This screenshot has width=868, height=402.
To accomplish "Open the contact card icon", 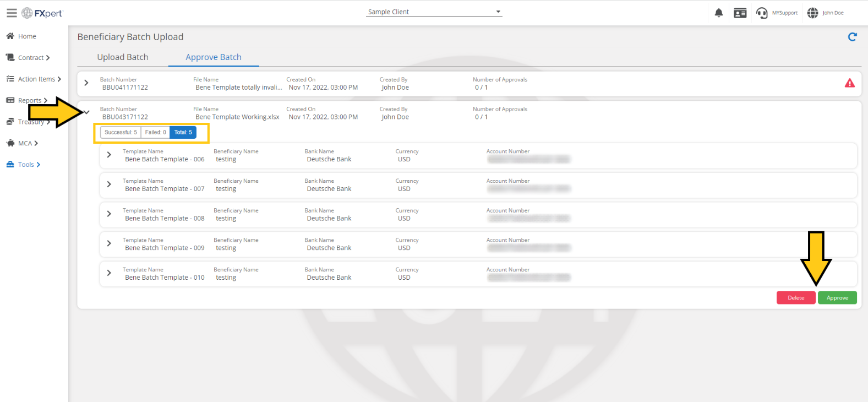I will coord(740,13).
